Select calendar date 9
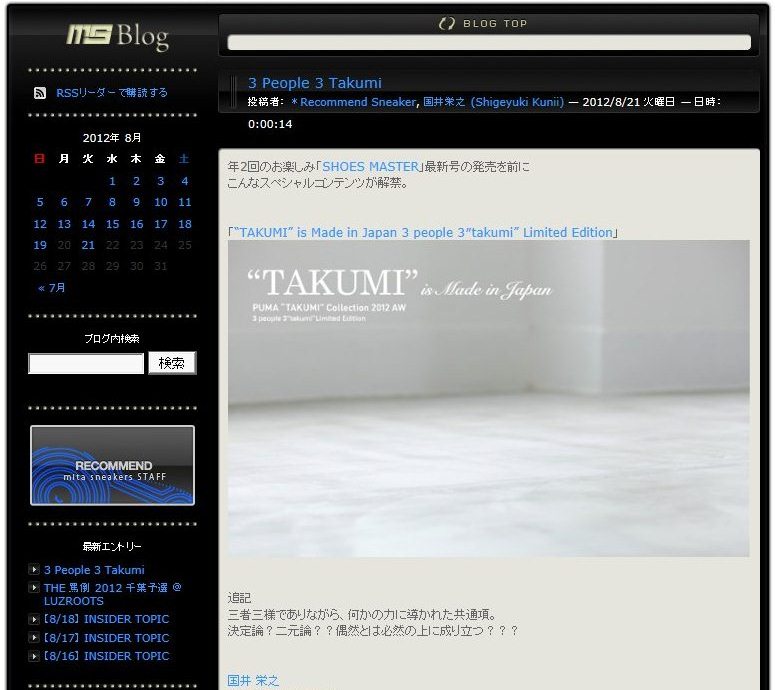Screen dimensions: 775x690 [x=136, y=202]
